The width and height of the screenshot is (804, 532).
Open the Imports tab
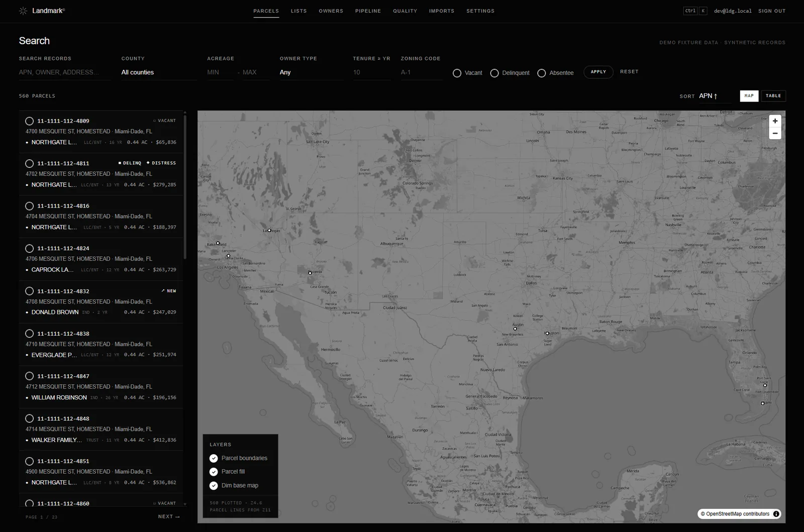tap(442, 11)
